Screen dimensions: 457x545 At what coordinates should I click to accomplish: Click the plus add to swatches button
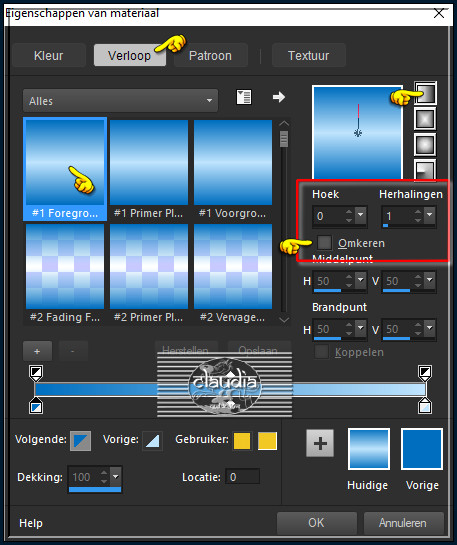pos(320,443)
